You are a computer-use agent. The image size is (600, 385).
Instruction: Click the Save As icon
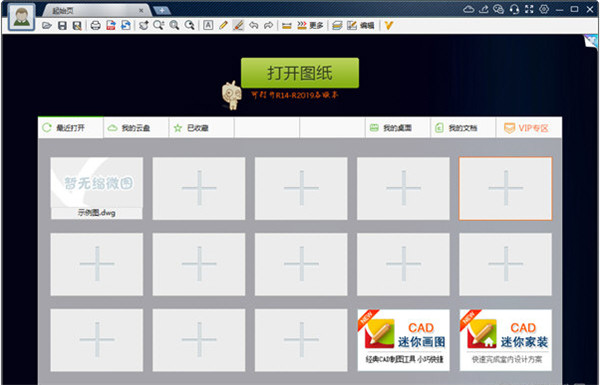pos(77,26)
